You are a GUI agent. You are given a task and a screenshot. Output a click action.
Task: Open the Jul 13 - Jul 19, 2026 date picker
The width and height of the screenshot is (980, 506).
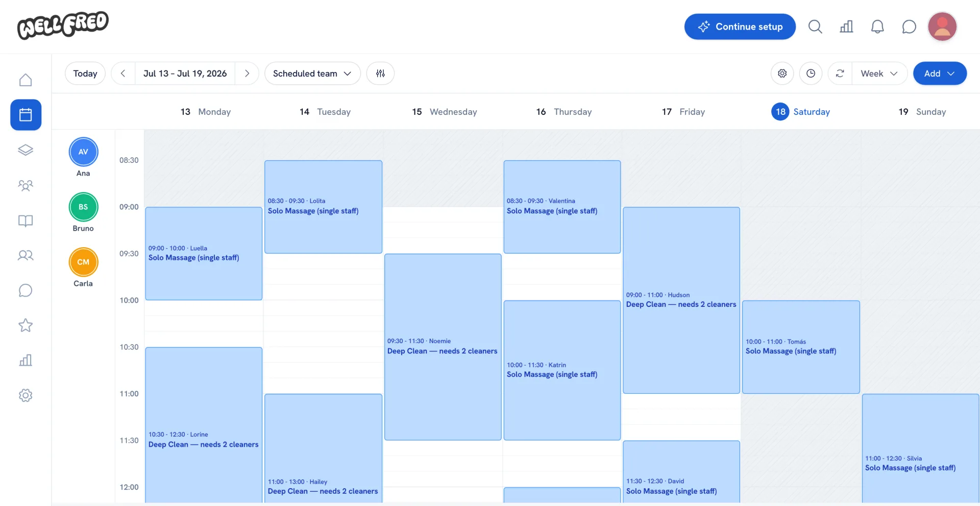point(185,74)
